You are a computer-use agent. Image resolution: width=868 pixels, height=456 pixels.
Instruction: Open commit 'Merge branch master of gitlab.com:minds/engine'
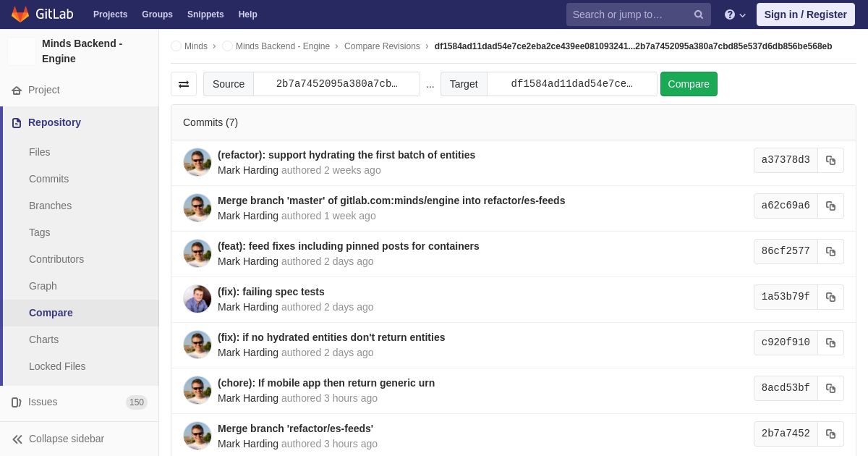click(391, 200)
